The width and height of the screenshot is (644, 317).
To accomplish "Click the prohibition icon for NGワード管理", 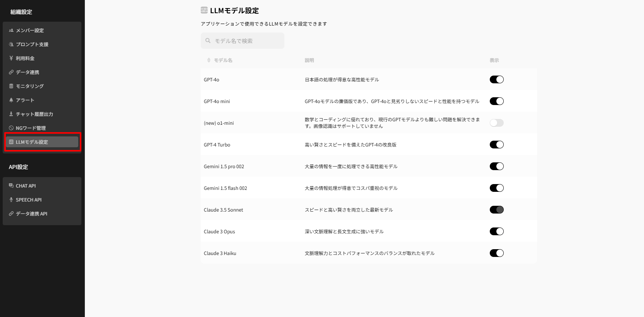I will pos(11,128).
